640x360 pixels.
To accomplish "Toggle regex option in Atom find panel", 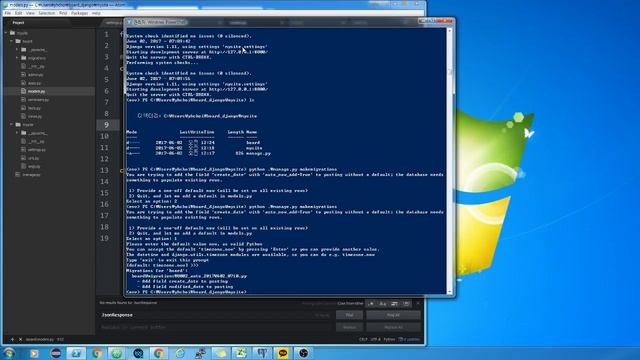I will pos(371,304).
